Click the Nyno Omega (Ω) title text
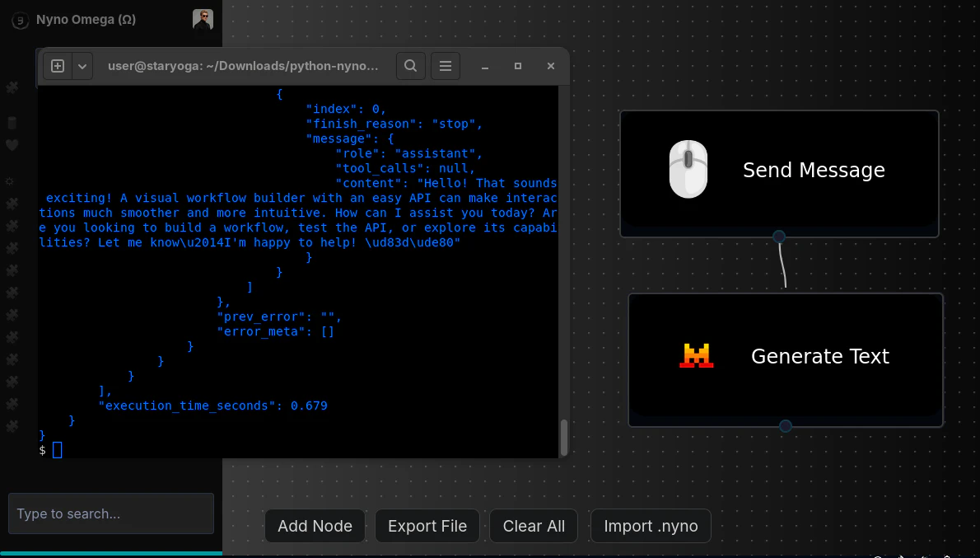The width and height of the screenshot is (980, 558). pos(86,20)
